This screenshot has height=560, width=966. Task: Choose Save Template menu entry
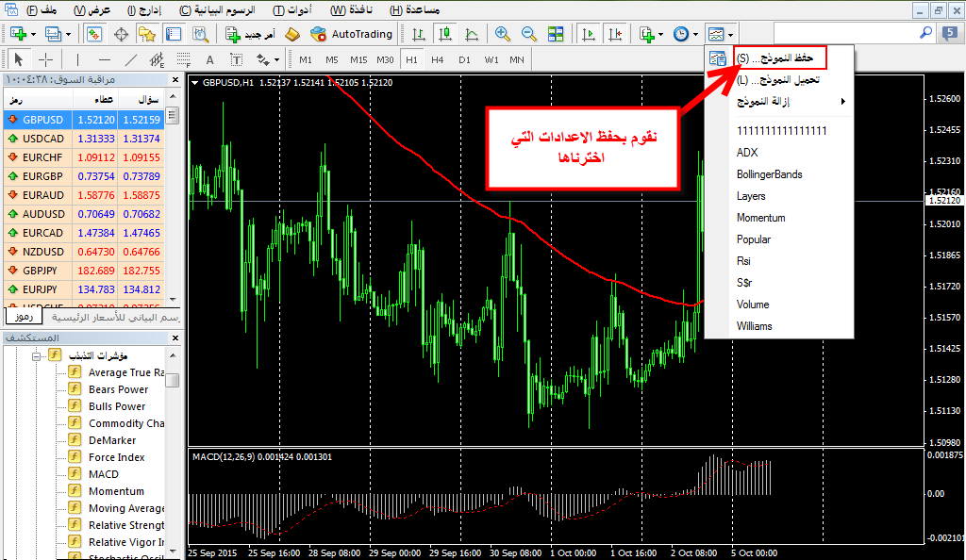pos(779,58)
